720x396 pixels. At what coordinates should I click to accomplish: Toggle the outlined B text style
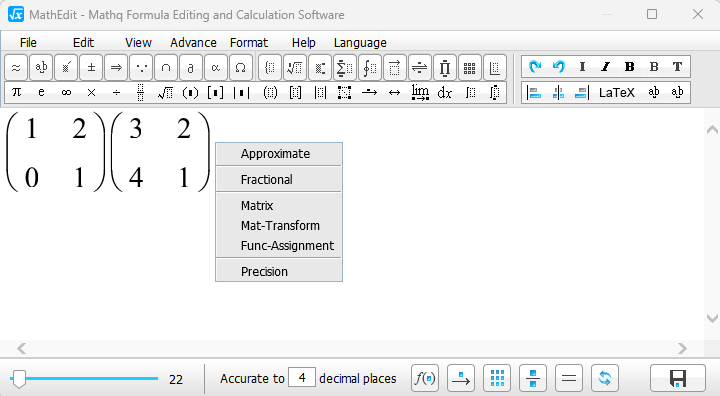pos(654,67)
